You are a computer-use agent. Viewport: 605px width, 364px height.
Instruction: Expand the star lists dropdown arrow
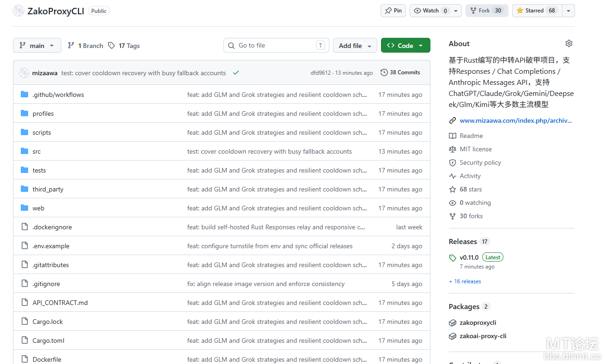click(x=569, y=11)
